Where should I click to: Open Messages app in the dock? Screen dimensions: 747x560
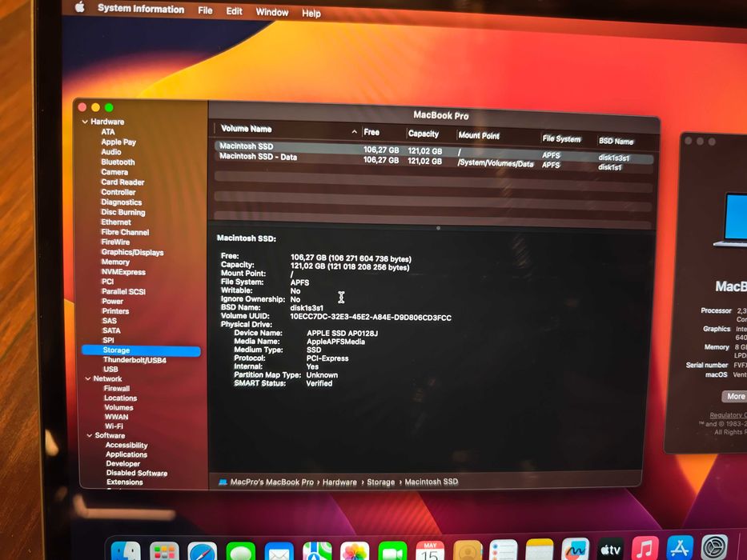point(240,552)
